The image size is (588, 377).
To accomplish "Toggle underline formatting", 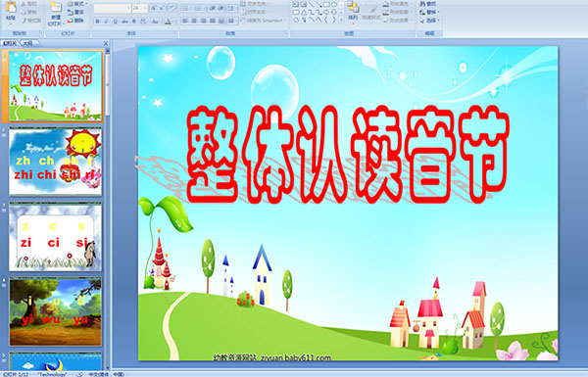I will coord(116,22).
